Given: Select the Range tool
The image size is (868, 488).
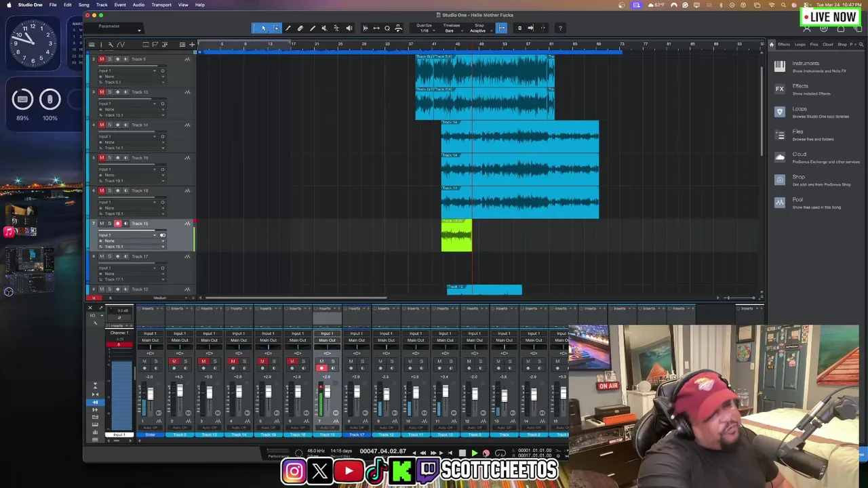Looking at the screenshot, I should 276,28.
